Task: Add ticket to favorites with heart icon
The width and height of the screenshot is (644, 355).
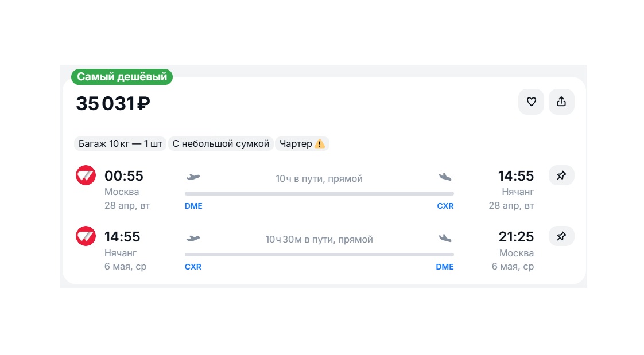Action: tap(531, 102)
